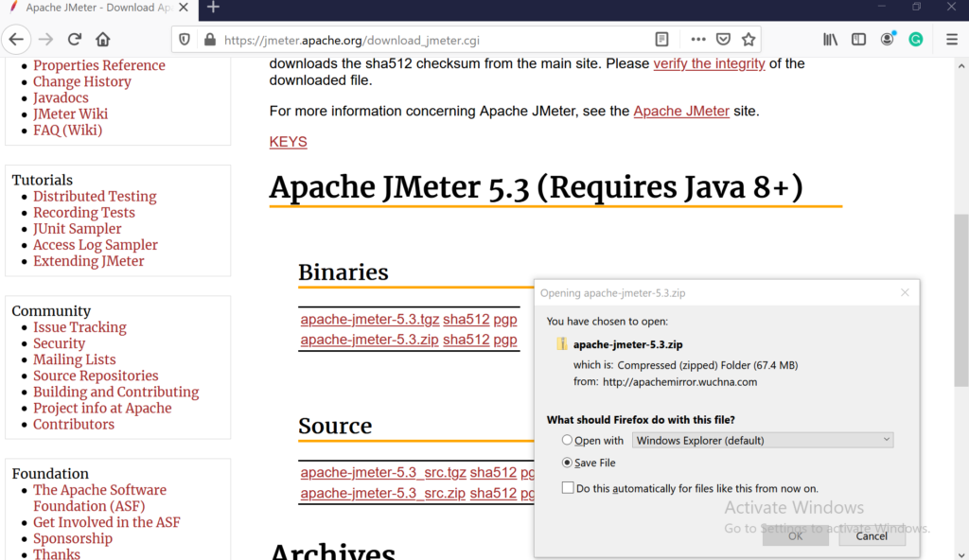Open reader view for this page

(661, 39)
